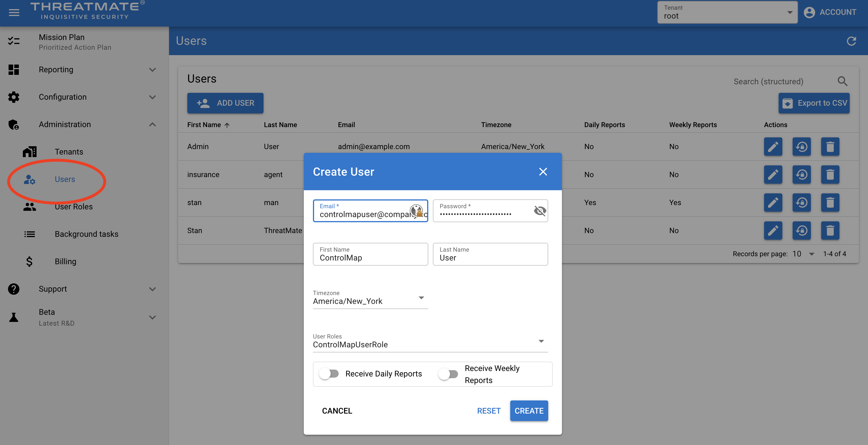The height and width of the screenshot is (445, 868).
Task: Collapse the Administration menu section
Action: pyautogui.click(x=152, y=125)
